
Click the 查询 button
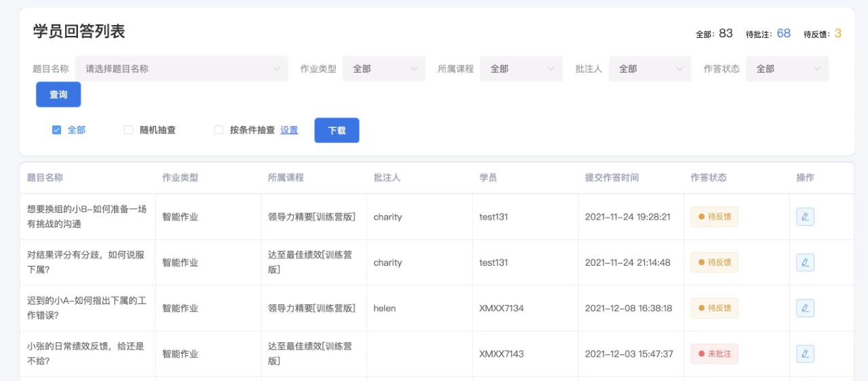click(58, 95)
